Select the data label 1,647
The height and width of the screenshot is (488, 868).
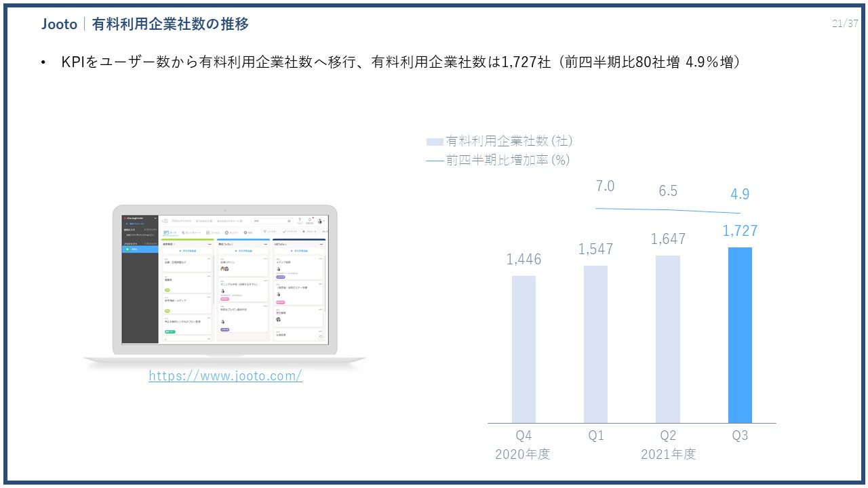pyautogui.click(x=668, y=239)
